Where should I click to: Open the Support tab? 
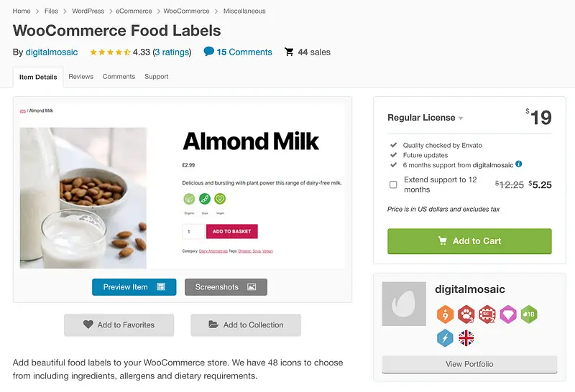click(156, 77)
